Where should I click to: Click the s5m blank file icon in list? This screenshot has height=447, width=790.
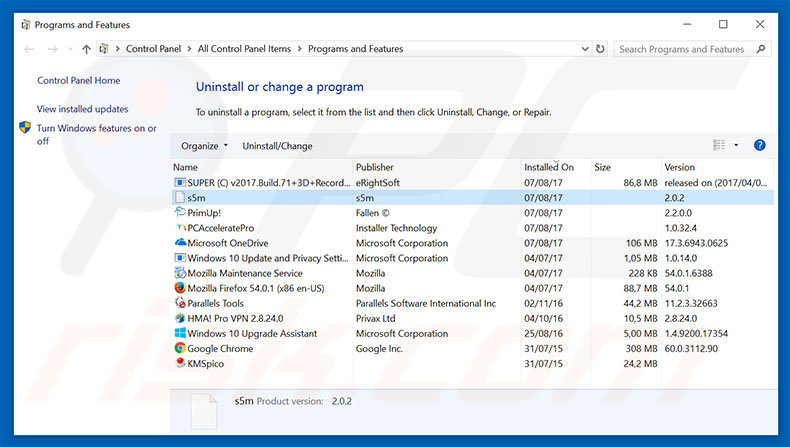tap(180, 198)
